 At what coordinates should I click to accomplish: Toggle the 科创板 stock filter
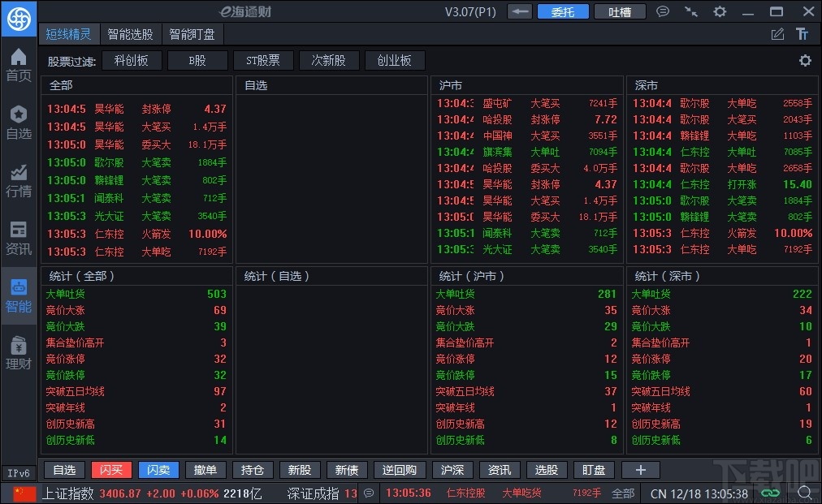[x=132, y=60]
